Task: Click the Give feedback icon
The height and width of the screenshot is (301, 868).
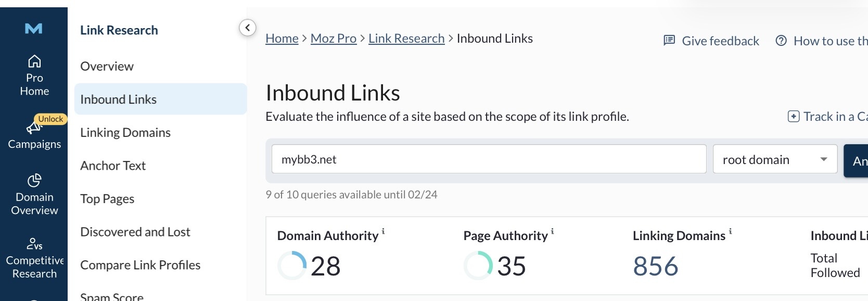Action: [x=669, y=40]
